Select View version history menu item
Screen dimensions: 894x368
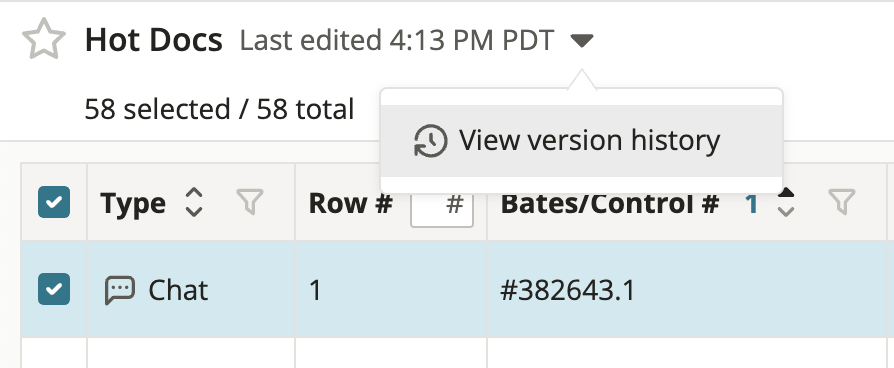582,141
